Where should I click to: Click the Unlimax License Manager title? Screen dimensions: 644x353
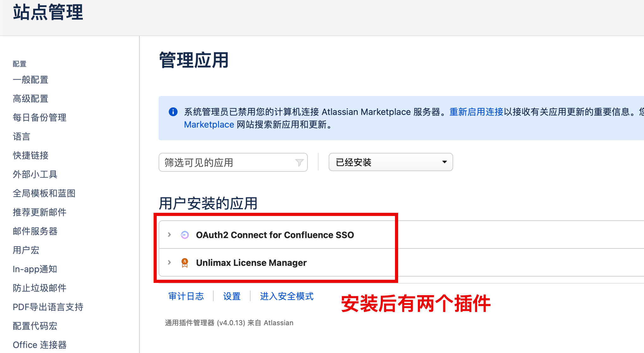tap(251, 263)
